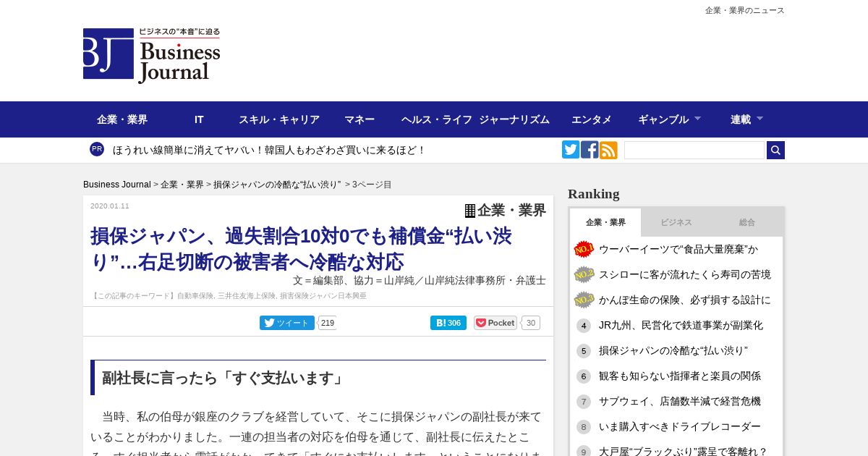Focus the site search input field
The height and width of the screenshot is (456, 868).
pos(694,150)
